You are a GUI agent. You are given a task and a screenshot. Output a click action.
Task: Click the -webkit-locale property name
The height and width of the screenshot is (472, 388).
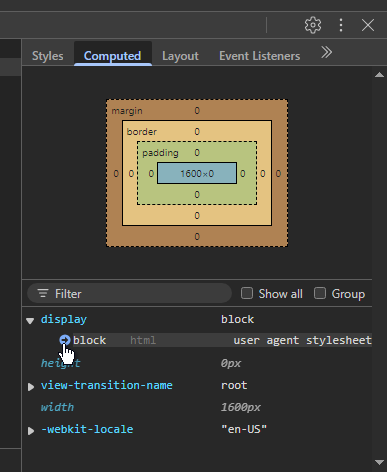[x=87, y=429]
